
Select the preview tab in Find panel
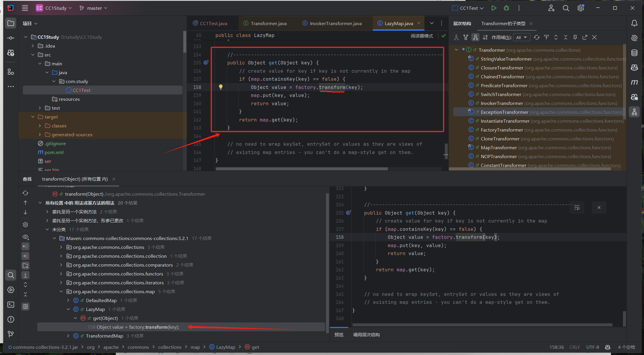(x=339, y=335)
